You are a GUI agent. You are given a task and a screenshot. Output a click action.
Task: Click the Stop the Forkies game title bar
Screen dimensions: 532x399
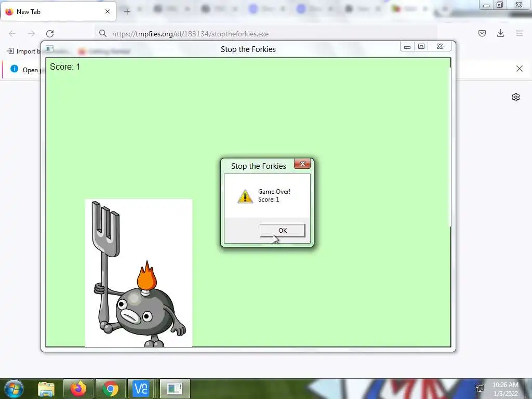click(x=248, y=49)
